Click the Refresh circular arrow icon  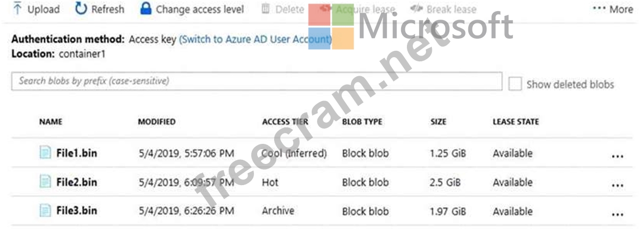click(81, 9)
